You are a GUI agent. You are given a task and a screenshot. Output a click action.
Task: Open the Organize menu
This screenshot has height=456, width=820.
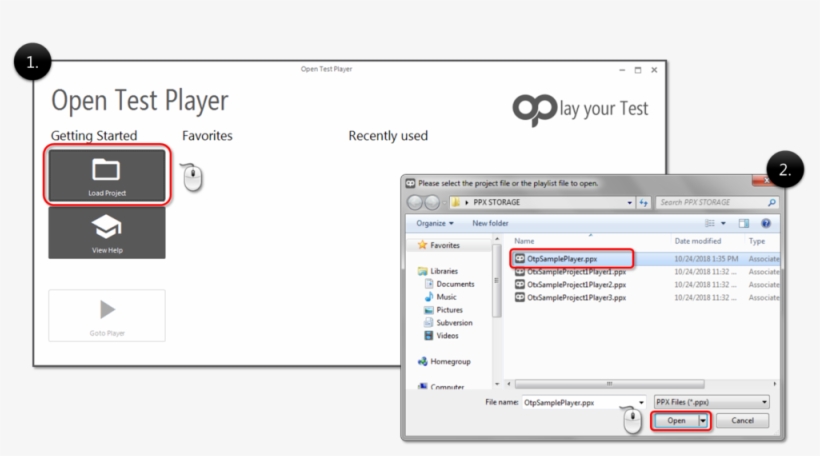[435, 223]
